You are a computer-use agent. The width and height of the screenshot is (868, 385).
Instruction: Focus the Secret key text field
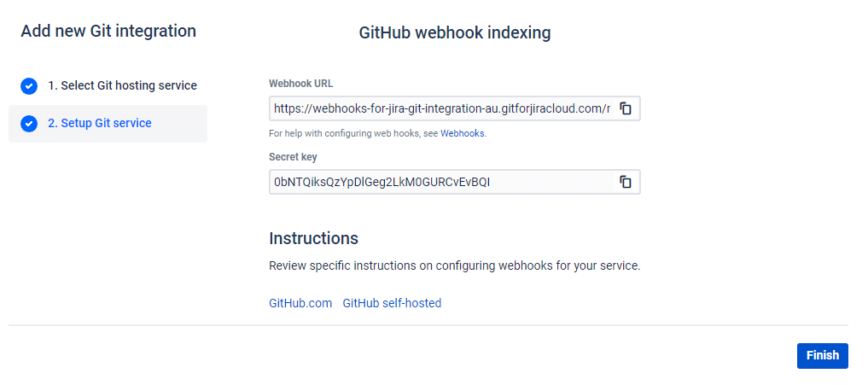pyautogui.click(x=441, y=182)
